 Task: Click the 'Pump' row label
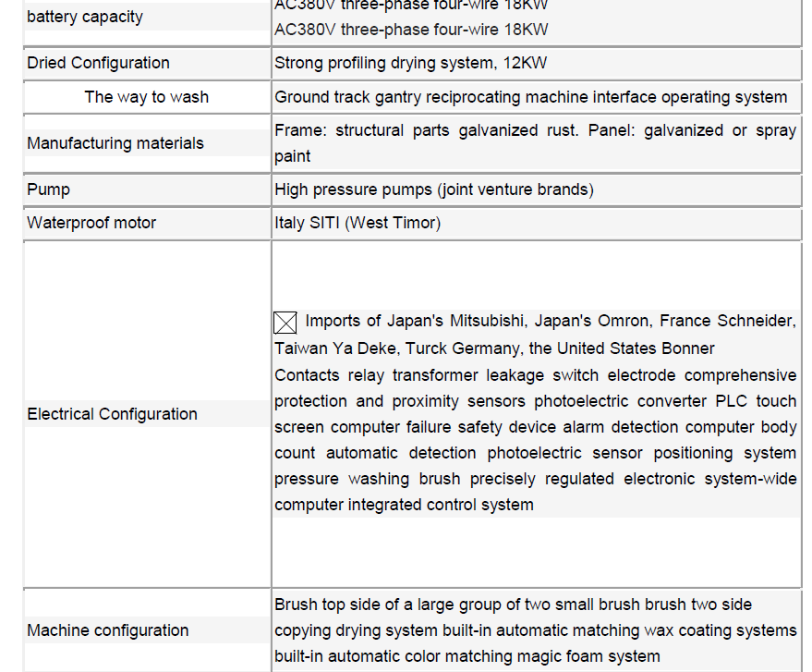48,189
